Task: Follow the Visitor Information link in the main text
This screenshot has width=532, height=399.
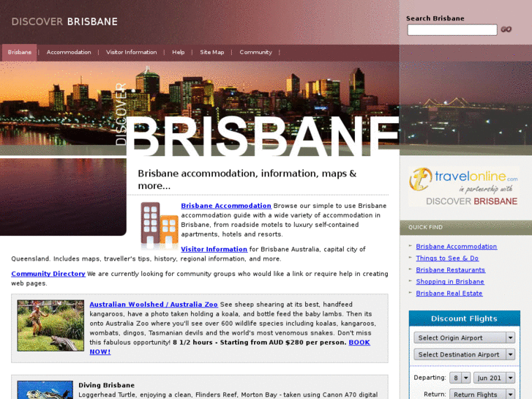Action: (214, 249)
